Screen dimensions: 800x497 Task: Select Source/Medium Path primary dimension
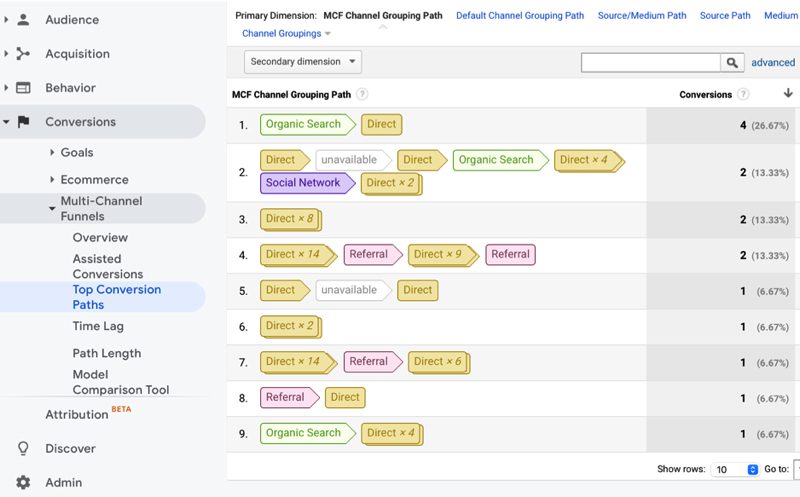tap(641, 16)
